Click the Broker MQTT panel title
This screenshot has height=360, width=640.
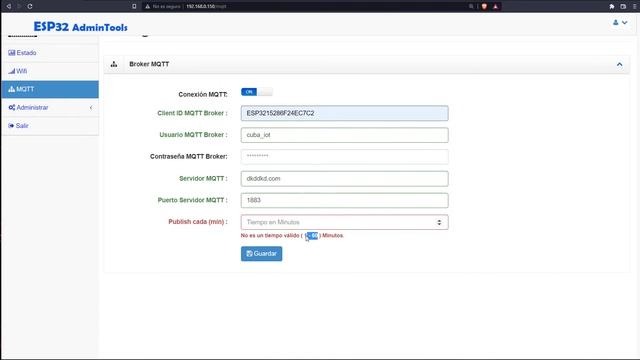tap(149, 64)
